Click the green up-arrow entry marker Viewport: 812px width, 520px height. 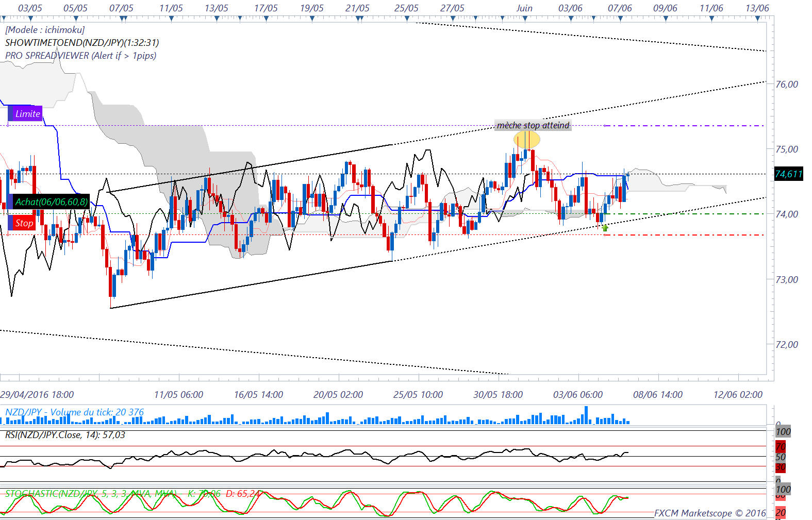tap(605, 227)
